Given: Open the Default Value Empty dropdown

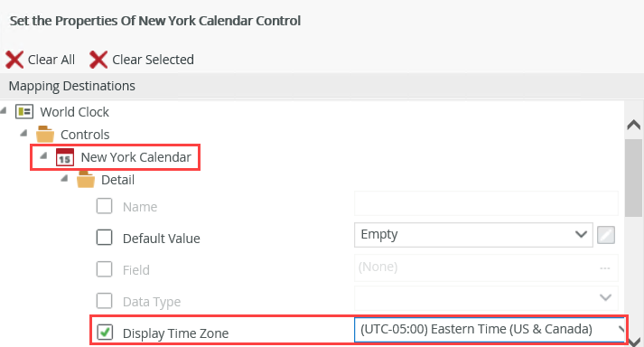Looking at the screenshot, I should coord(473,235).
